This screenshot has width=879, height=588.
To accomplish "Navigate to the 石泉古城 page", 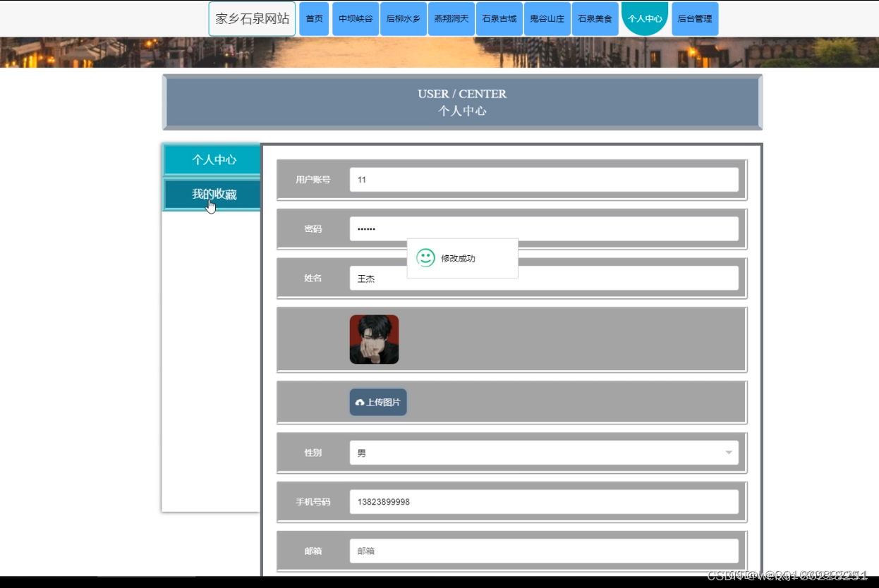I will pyautogui.click(x=499, y=19).
